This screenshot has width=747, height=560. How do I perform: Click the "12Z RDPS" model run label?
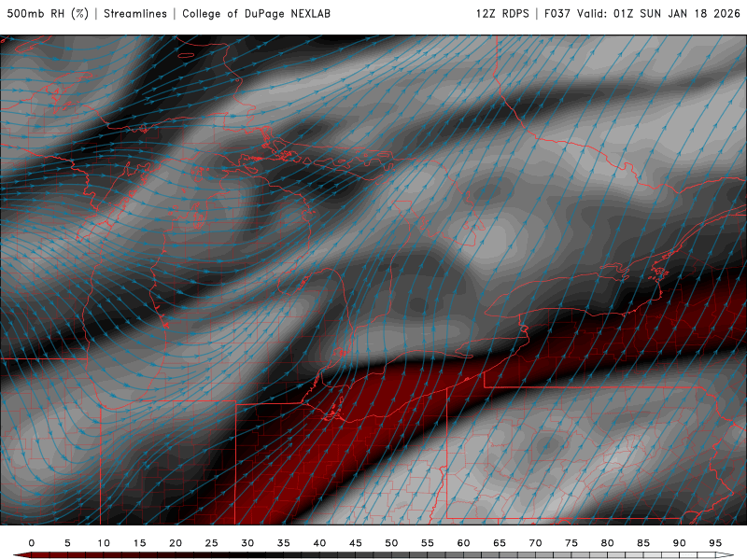(x=502, y=13)
